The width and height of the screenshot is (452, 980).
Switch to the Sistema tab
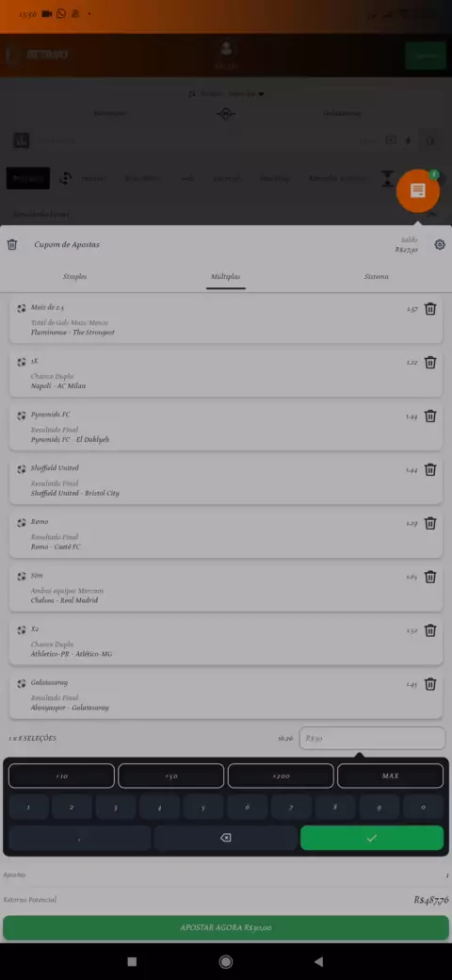point(376,276)
